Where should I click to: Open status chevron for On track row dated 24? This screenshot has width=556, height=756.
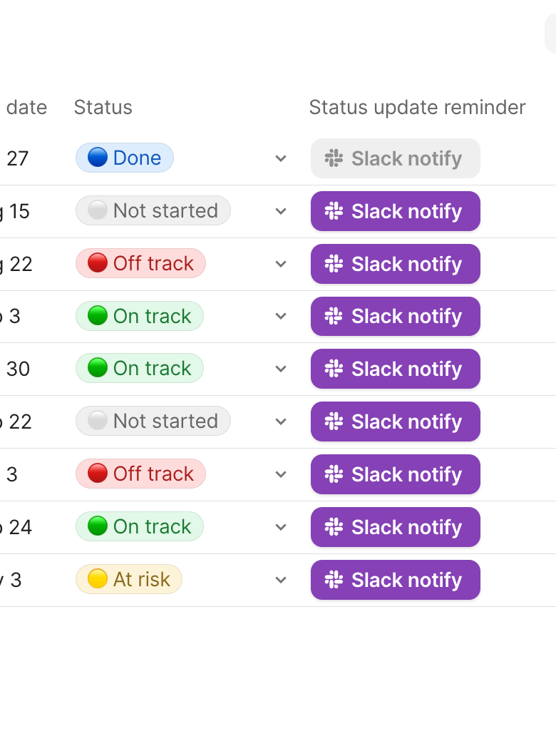click(281, 527)
